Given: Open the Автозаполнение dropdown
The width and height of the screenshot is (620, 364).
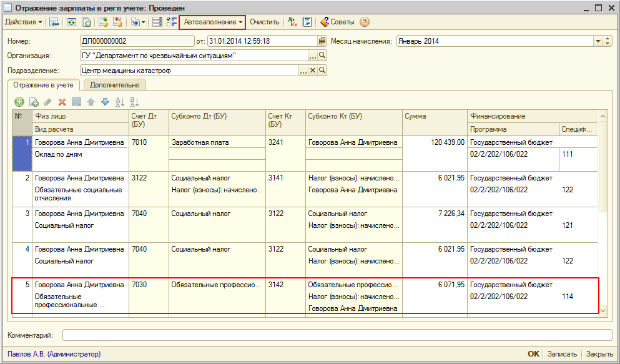Looking at the screenshot, I should pos(212,22).
